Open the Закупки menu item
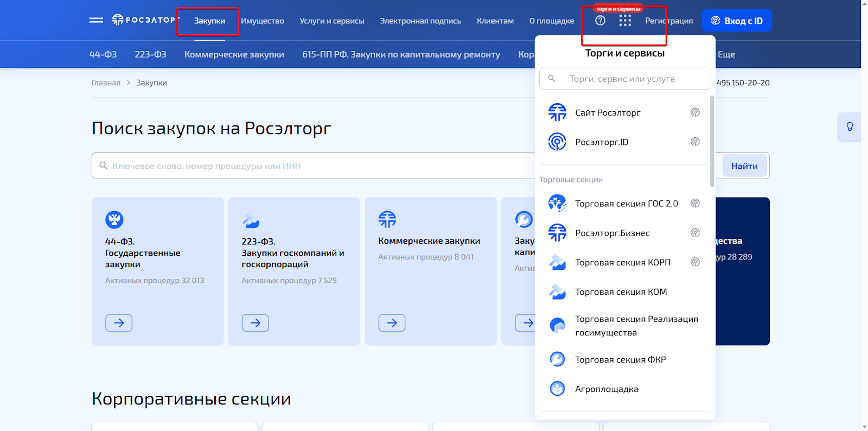This screenshot has height=431, width=868. click(209, 21)
